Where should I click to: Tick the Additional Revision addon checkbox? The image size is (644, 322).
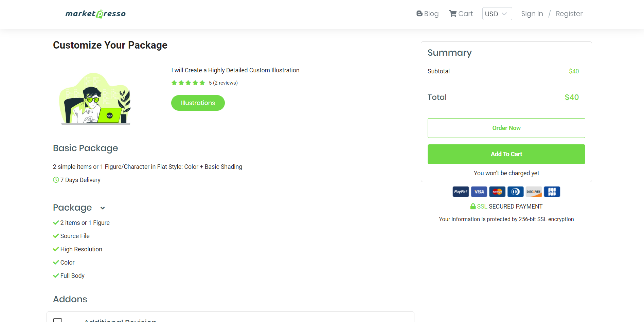(58, 320)
